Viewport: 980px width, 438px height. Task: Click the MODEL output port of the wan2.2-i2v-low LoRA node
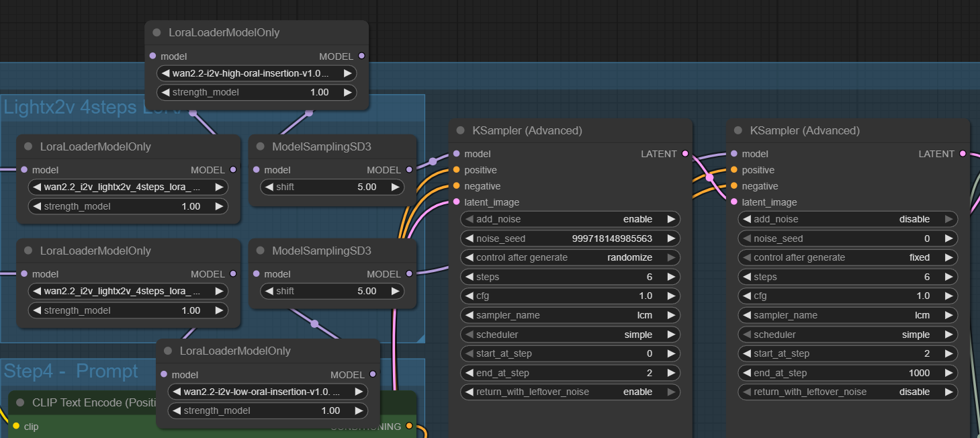pos(373,375)
